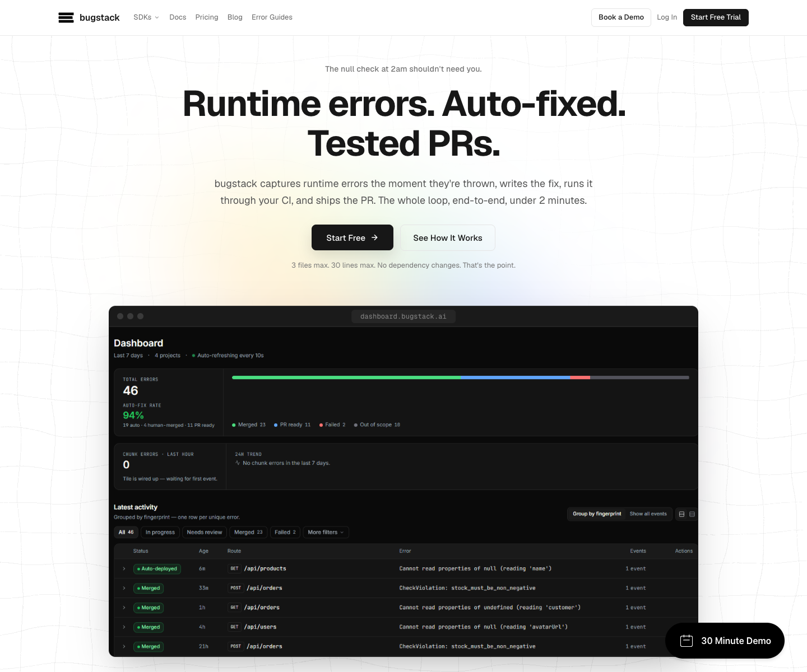The width and height of the screenshot is (807, 672).
Task: Click the Age column header
Action: coord(203,551)
